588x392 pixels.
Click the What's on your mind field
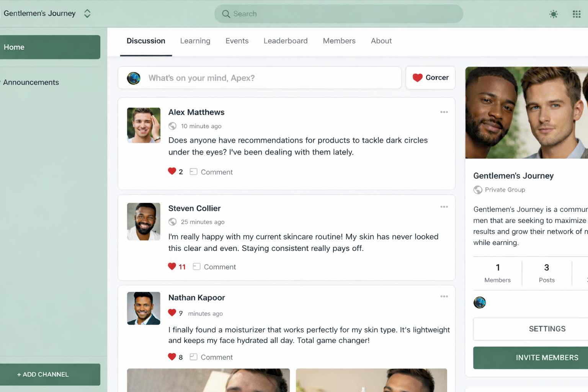260,78
